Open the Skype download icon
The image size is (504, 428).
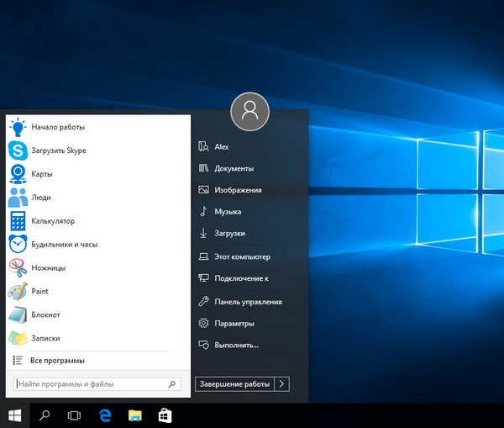coord(18,151)
